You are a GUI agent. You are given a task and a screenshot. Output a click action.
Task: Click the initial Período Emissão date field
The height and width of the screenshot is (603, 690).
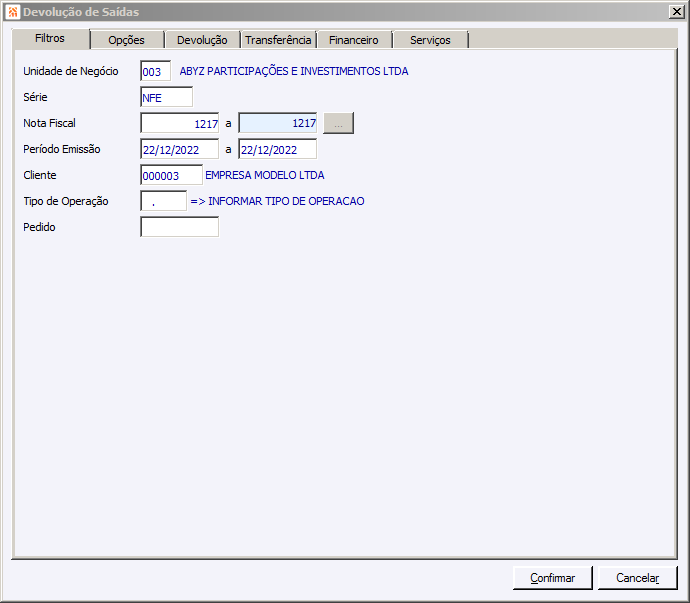point(180,149)
